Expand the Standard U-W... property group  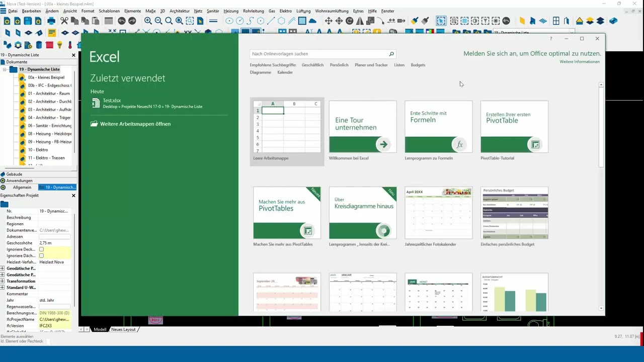3,288
